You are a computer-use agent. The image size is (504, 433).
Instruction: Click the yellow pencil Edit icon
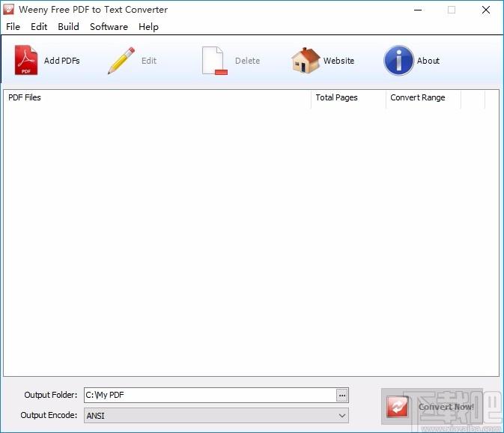[121, 61]
